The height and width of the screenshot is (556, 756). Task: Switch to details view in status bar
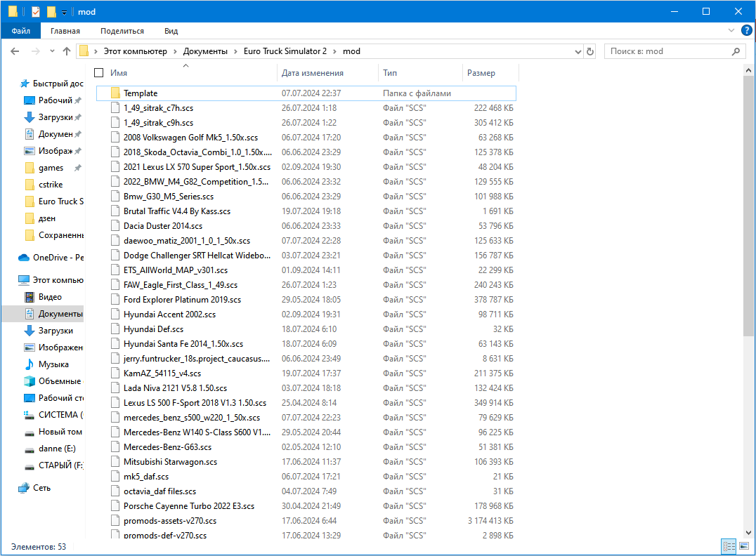tap(729, 546)
